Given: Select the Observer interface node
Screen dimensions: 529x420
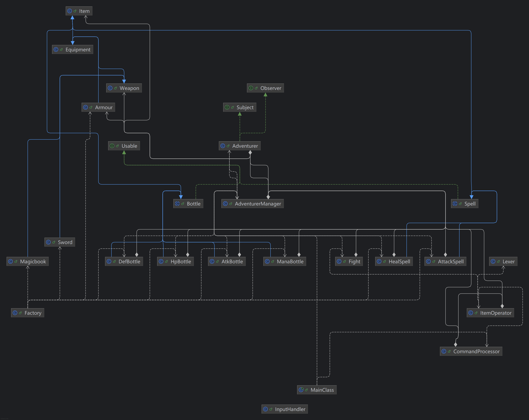Looking at the screenshot, I should tap(265, 88).
